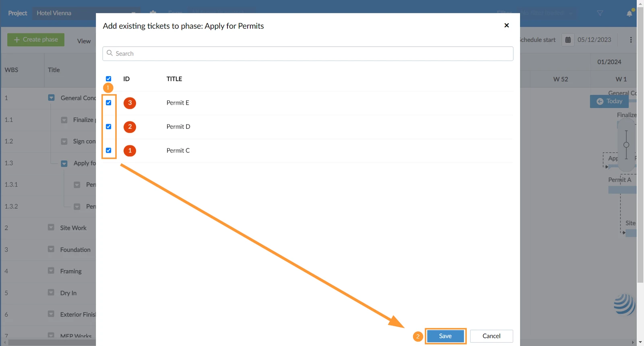Expand the Foundation phase arrow

click(51, 249)
